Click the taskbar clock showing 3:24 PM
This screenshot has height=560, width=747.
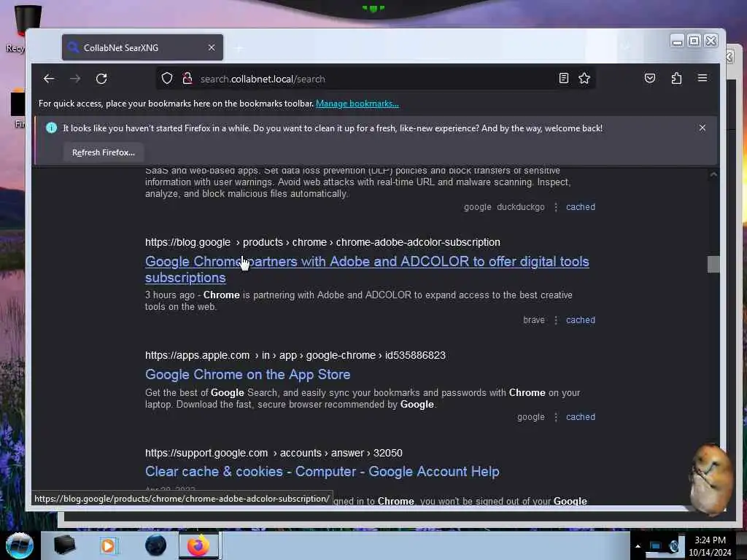pyautogui.click(x=710, y=546)
